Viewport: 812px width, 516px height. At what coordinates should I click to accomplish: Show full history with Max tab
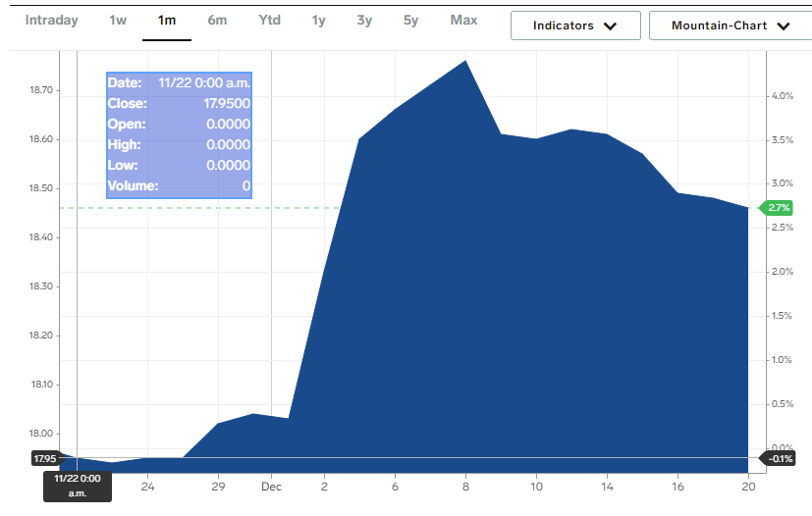click(x=463, y=21)
